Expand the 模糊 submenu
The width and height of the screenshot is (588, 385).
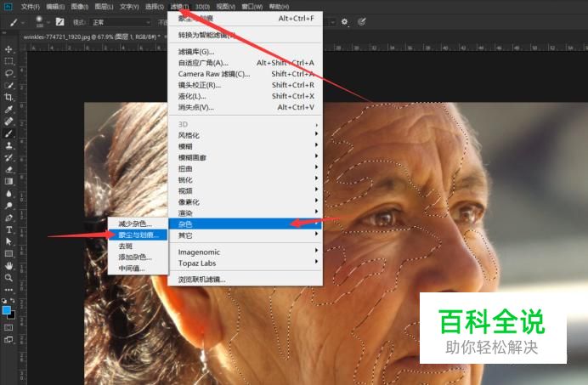tap(246, 146)
